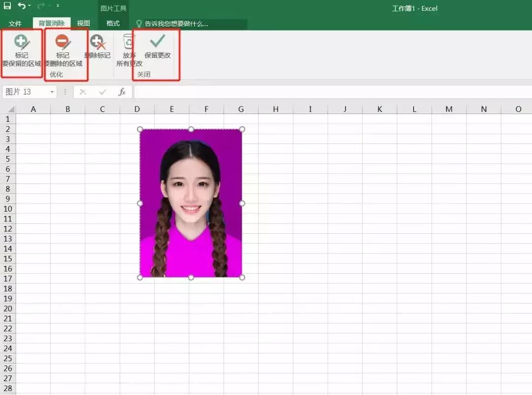Select column C header

coord(102,109)
